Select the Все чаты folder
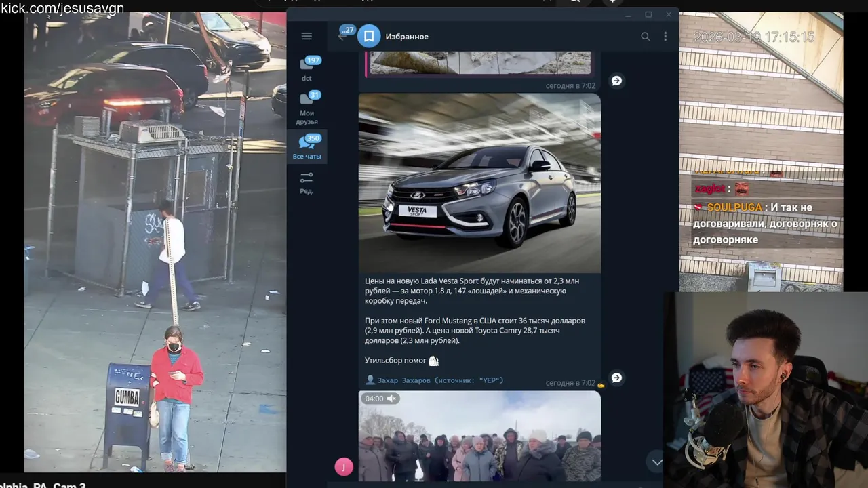The image size is (868, 488). pyautogui.click(x=307, y=147)
